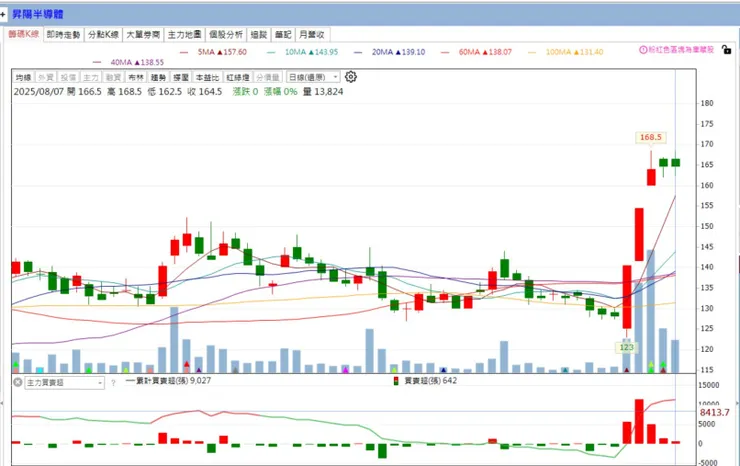Switch to the 主力地圖 tab

tap(185, 34)
